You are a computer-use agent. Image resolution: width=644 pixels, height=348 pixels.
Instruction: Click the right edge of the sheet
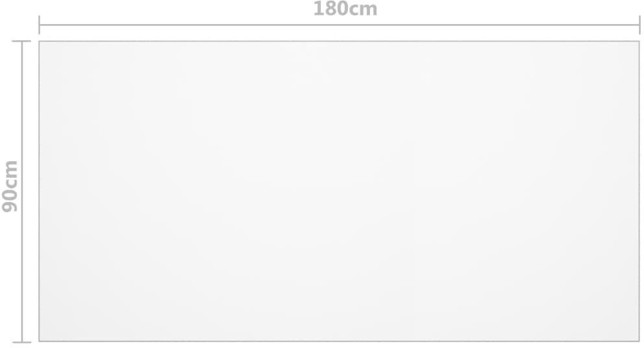[x=639, y=191]
